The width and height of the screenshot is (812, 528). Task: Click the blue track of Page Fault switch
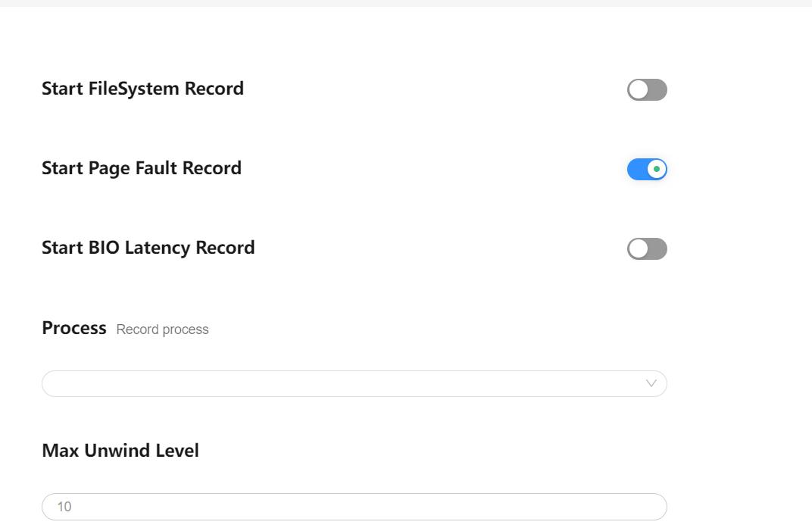point(636,170)
